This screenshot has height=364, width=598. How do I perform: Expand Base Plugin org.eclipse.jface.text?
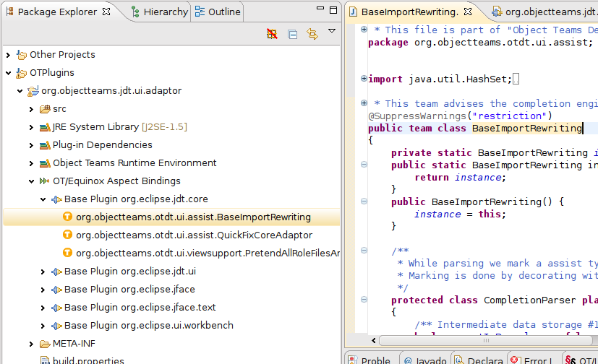click(x=43, y=308)
